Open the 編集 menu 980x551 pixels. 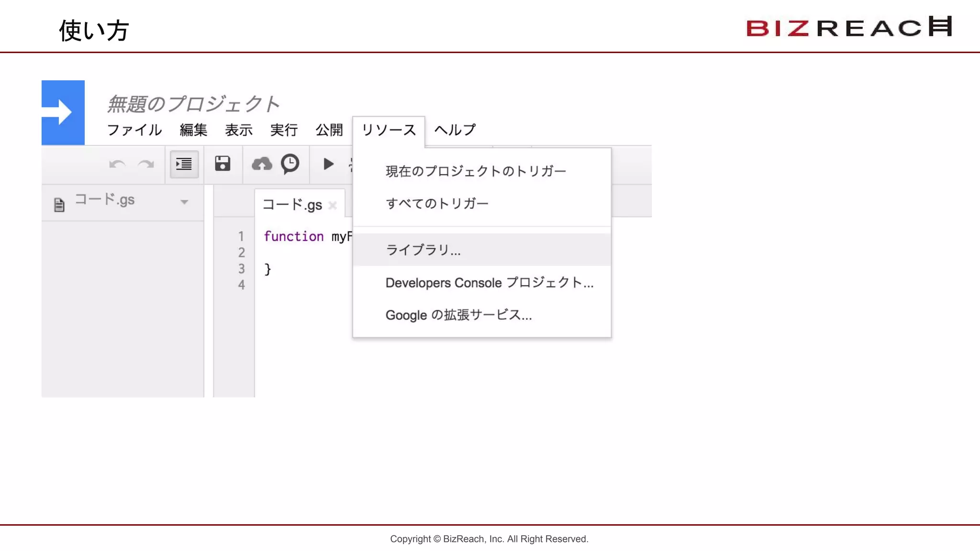click(193, 130)
